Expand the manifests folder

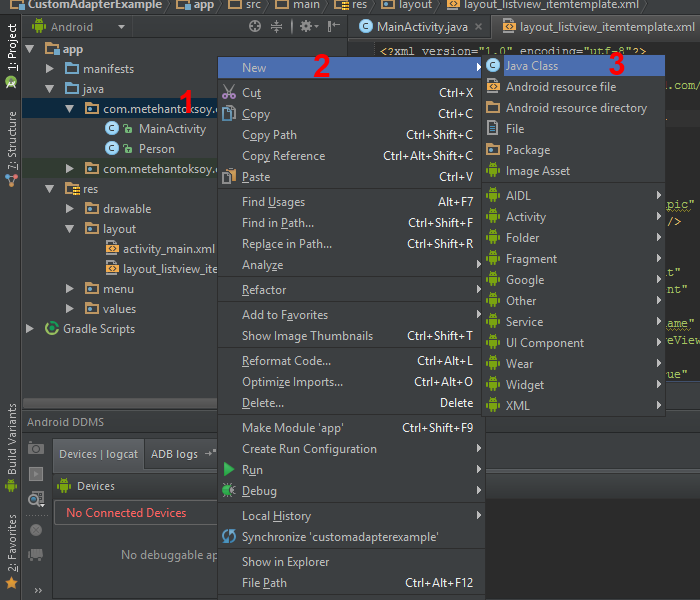pyautogui.click(x=50, y=69)
